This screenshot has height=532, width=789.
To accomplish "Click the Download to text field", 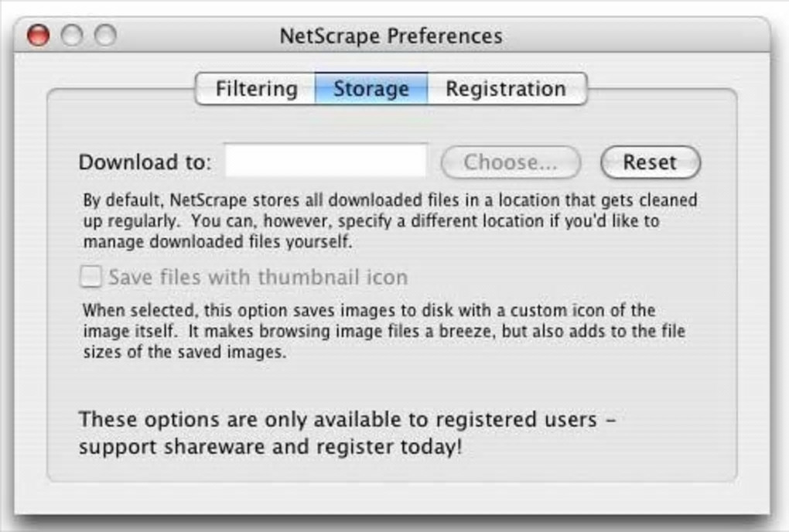I will (326, 162).
